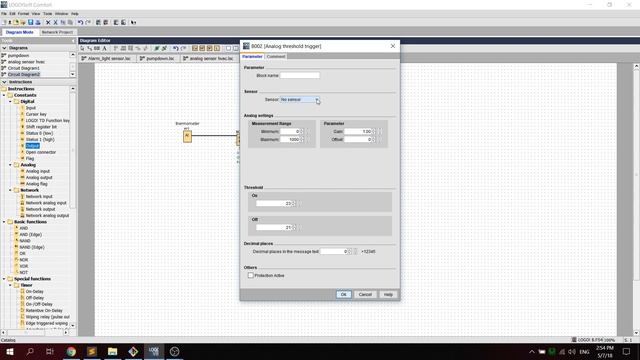The image size is (640, 360).
Task: Close the Analog threshold trigger dialog
Action: pos(393,46)
